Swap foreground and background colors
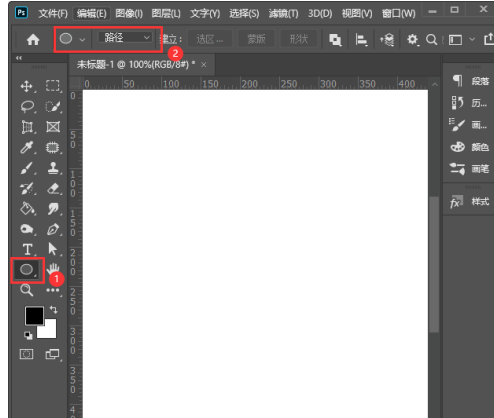The width and height of the screenshot is (494, 418). point(54,310)
